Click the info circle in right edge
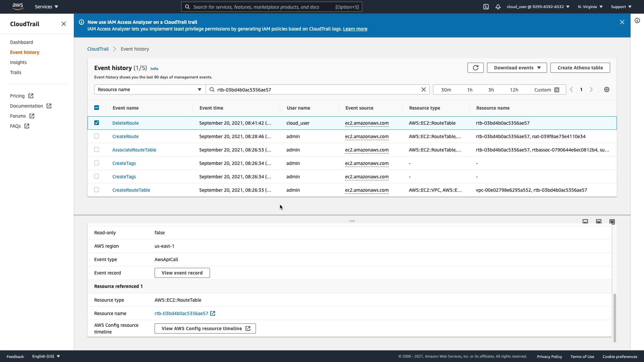The width and height of the screenshot is (644, 362). (637, 20)
